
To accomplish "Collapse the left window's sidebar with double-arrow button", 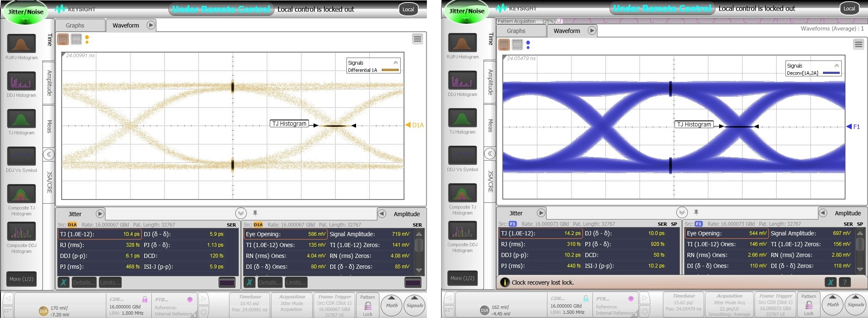I will (x=49, y=154).
